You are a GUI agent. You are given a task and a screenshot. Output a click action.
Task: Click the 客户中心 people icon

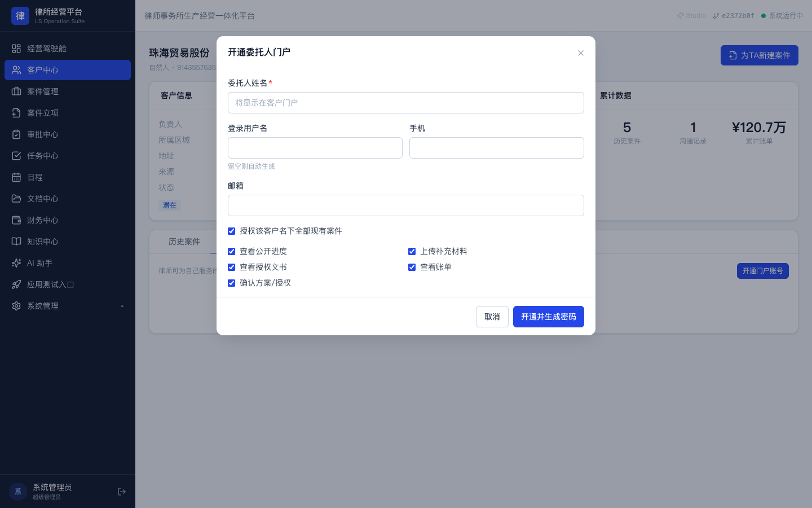coord(16,70)
